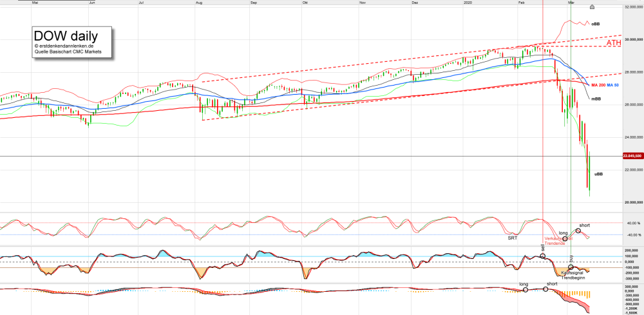
Task: Click the 200,000 axis value
Action: pyautogui.click(x=630, y=251)
